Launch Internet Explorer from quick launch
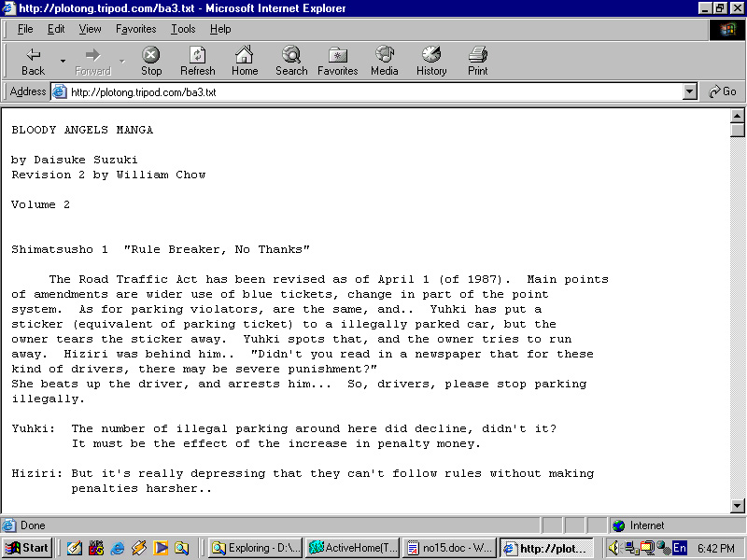747x560 pixels. click(x=118, y=548)
